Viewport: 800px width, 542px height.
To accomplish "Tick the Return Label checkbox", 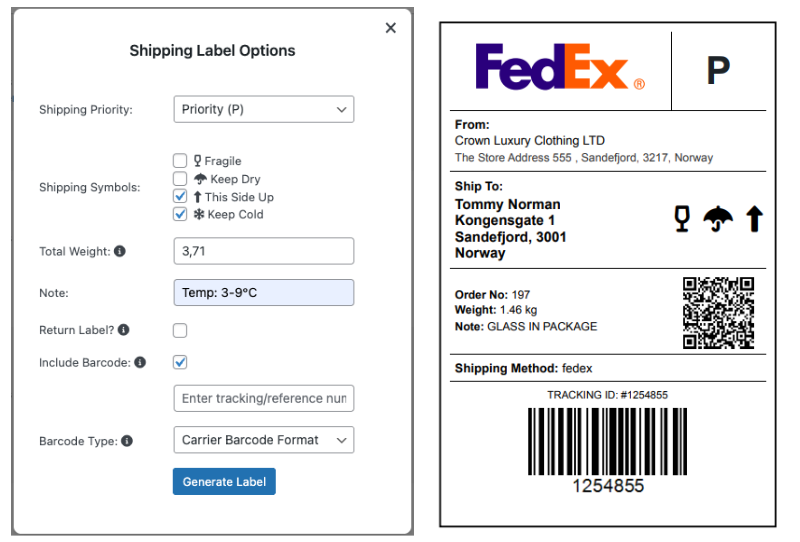I will (x=180, y=330).
